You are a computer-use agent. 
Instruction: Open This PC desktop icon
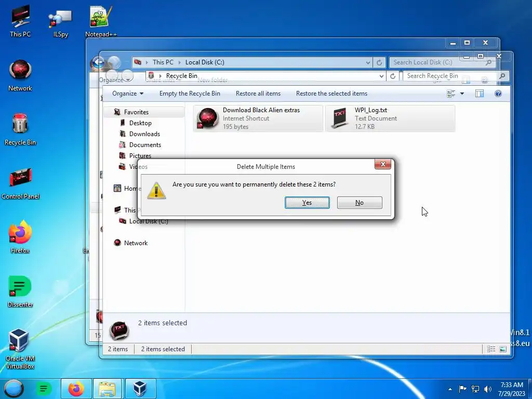pyautogui.click(x=20, y=21)
